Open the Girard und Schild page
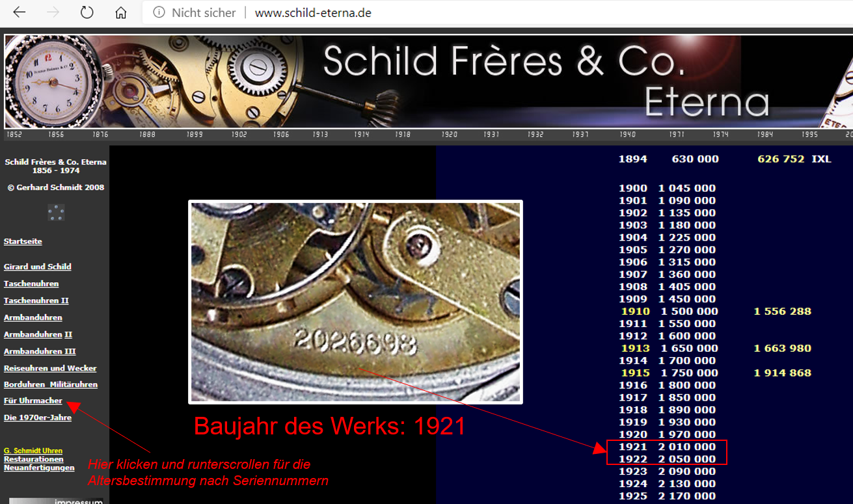 37,267
